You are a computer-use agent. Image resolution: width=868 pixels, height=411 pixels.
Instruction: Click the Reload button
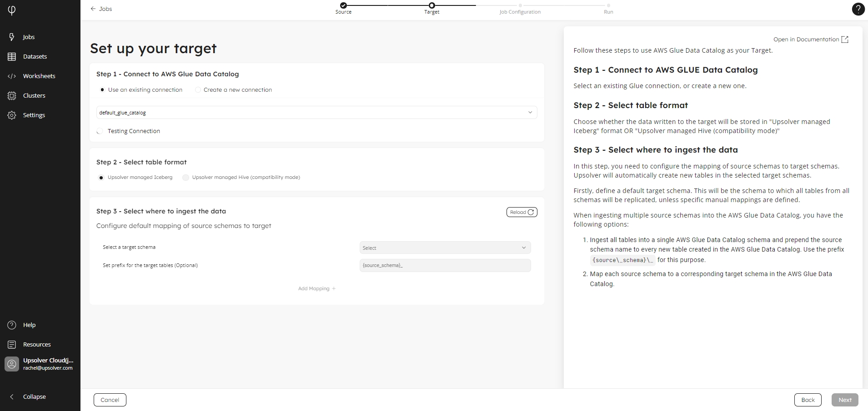522,212
